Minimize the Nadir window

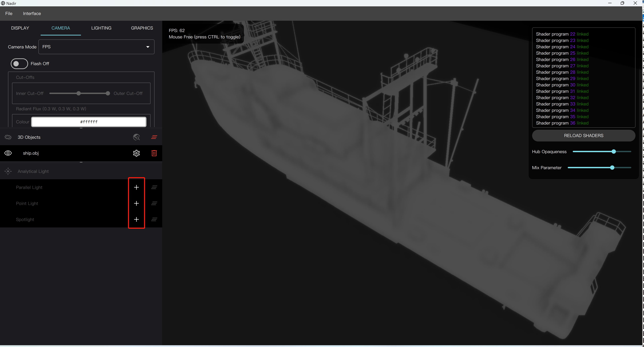(610, 3)
